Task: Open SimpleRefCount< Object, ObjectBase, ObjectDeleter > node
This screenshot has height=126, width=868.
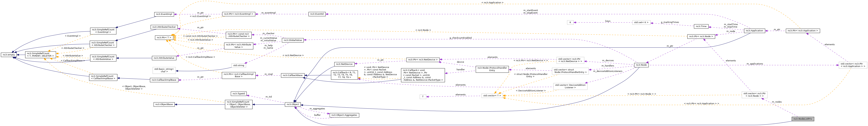Action: point(239,105)
